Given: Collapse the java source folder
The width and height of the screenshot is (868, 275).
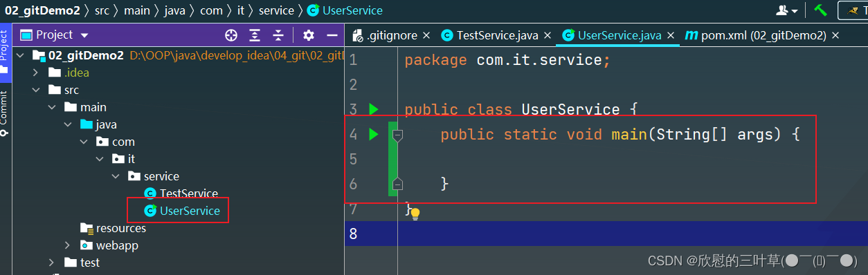Looking at the screenshot, I should (68, 124).
